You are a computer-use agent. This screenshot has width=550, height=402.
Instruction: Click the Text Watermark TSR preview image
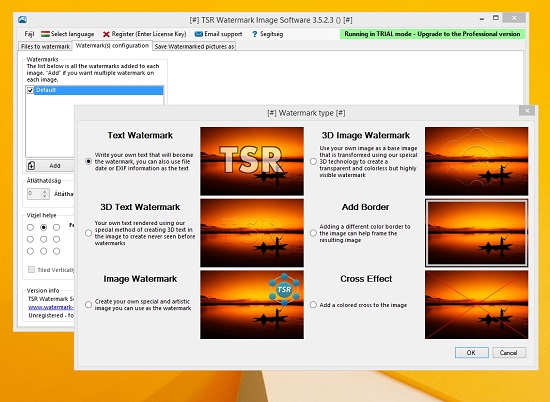click(x=252, y=161)
